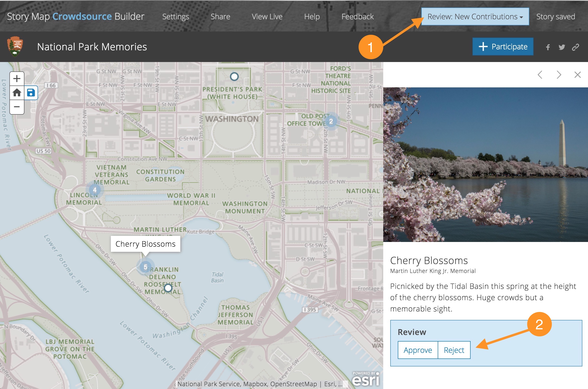The height and width of the screenshot is (389, 588).
Task: Close the Cherry Blossoms detail panel
Action: (x=578, y=75)
